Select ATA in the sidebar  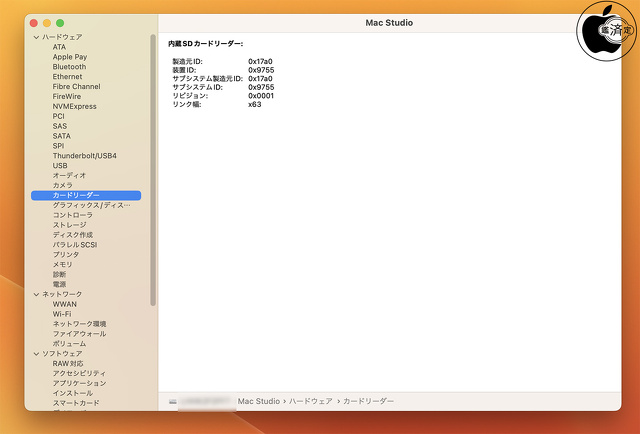59,47
